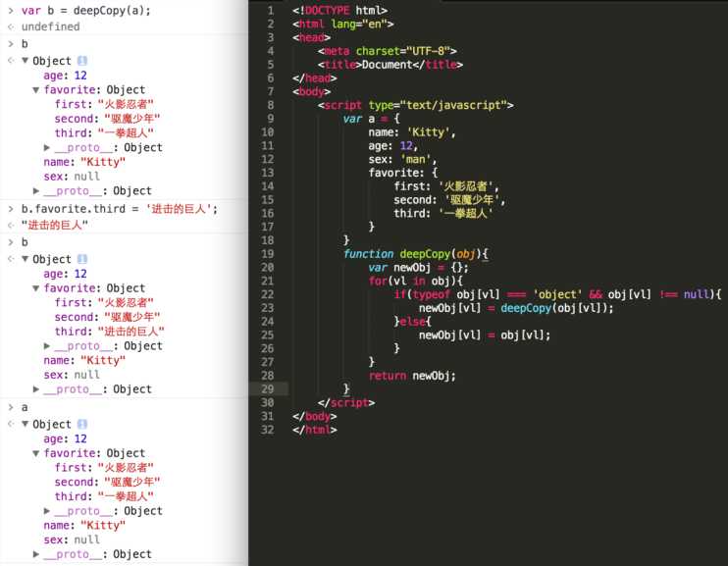
Task: Click the <!DOCTYPE html> line
Action: [339, 10]
